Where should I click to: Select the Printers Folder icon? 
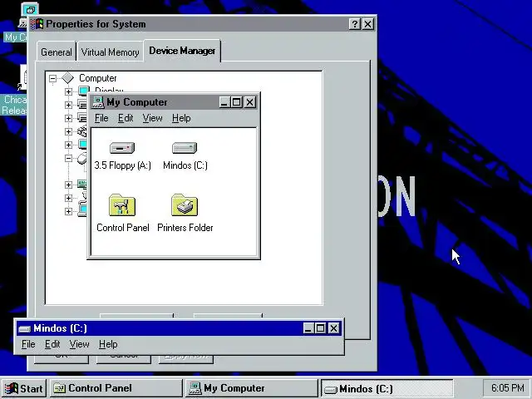(185, 205)
